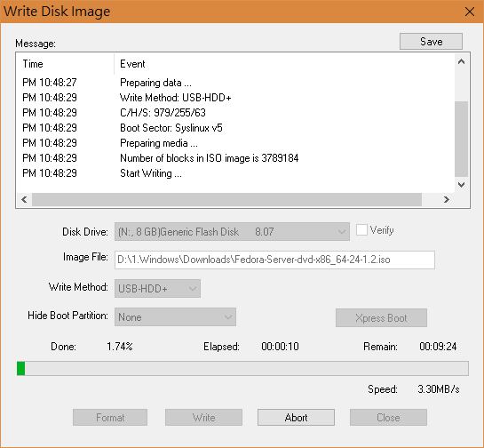
Task: Click the PM 10:48:27 timestamp
Action: [50, 83]
